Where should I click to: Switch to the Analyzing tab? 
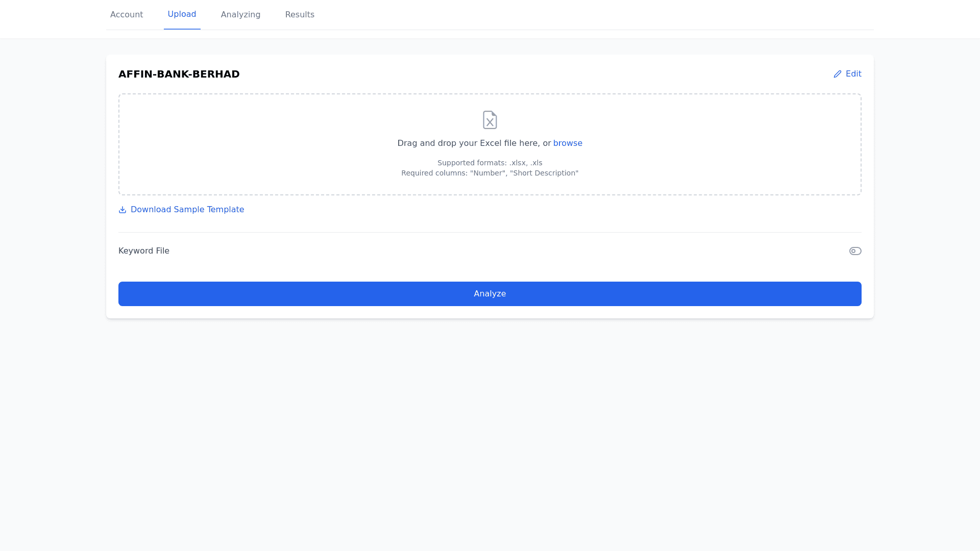point(240,15)
